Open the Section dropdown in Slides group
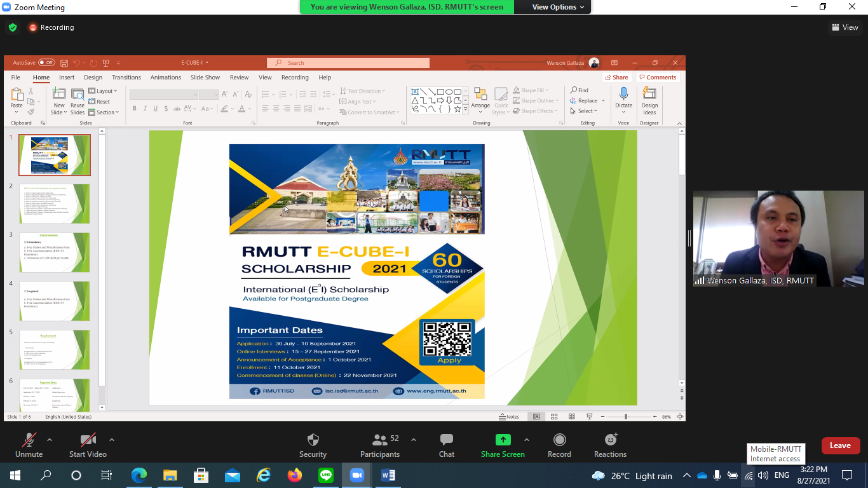The image size is (868, 488). tap(104, 112)
